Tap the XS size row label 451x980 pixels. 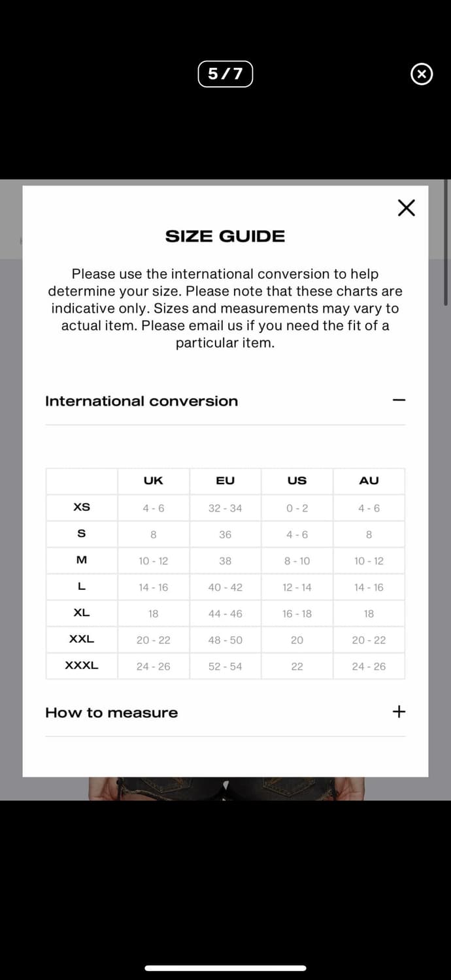click(x=82, y=507)
